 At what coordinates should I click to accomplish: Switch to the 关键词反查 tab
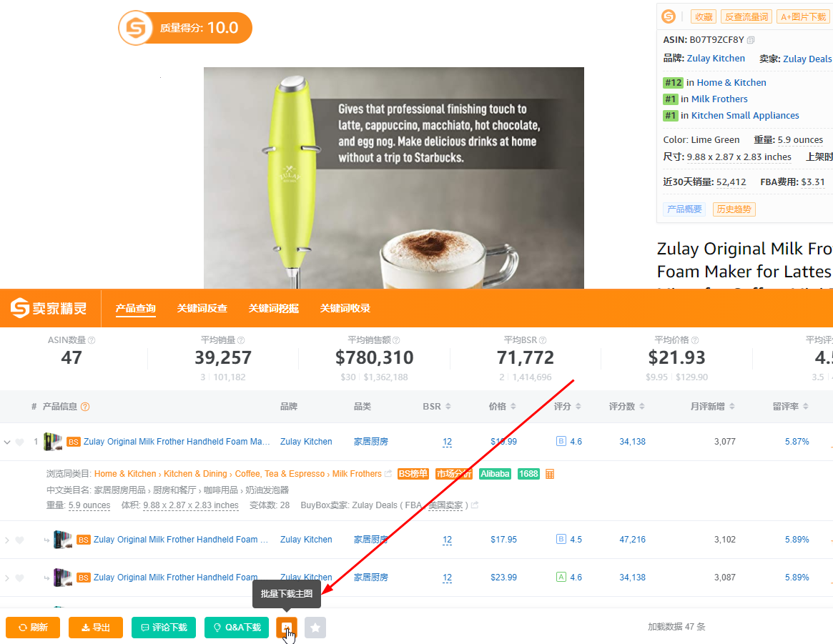tap(202, 308)
